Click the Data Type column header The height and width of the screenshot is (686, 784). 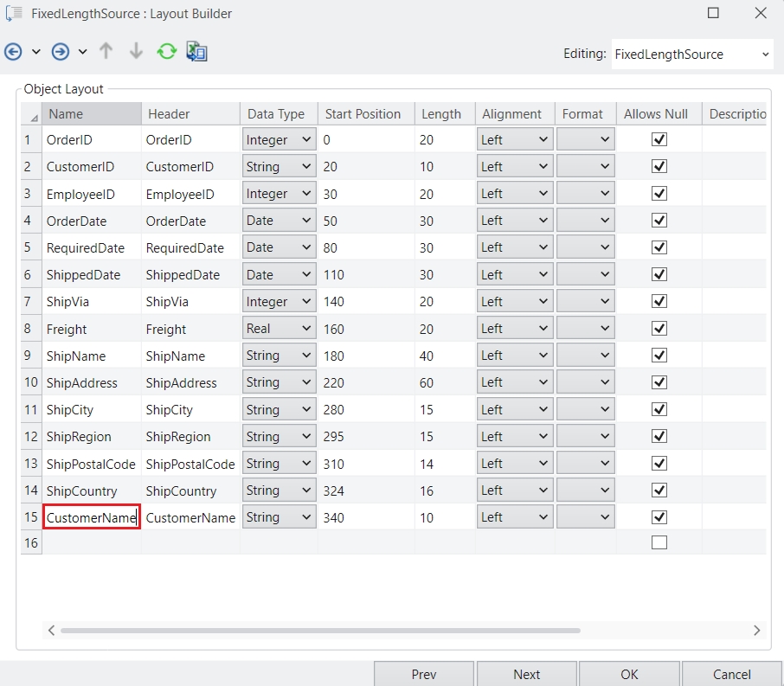(276, 114)
